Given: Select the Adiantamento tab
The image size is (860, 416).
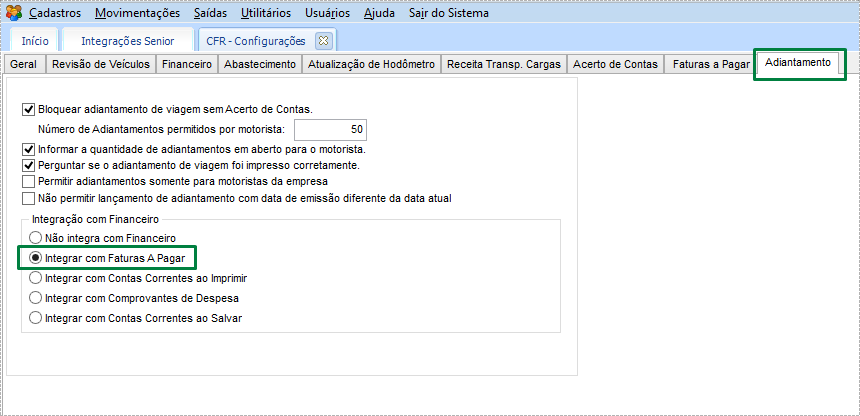Looking at the screenshot, I should pos(798,63).
